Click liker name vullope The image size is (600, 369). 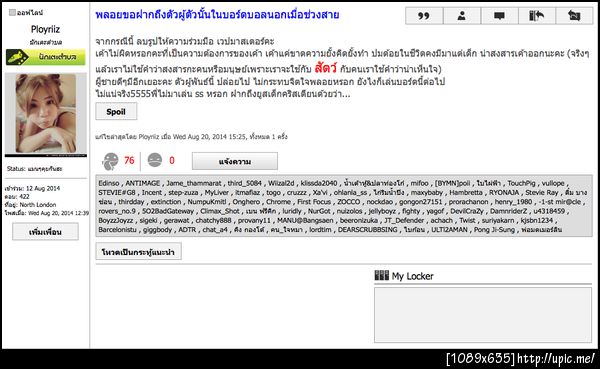(x=553, y=183)
